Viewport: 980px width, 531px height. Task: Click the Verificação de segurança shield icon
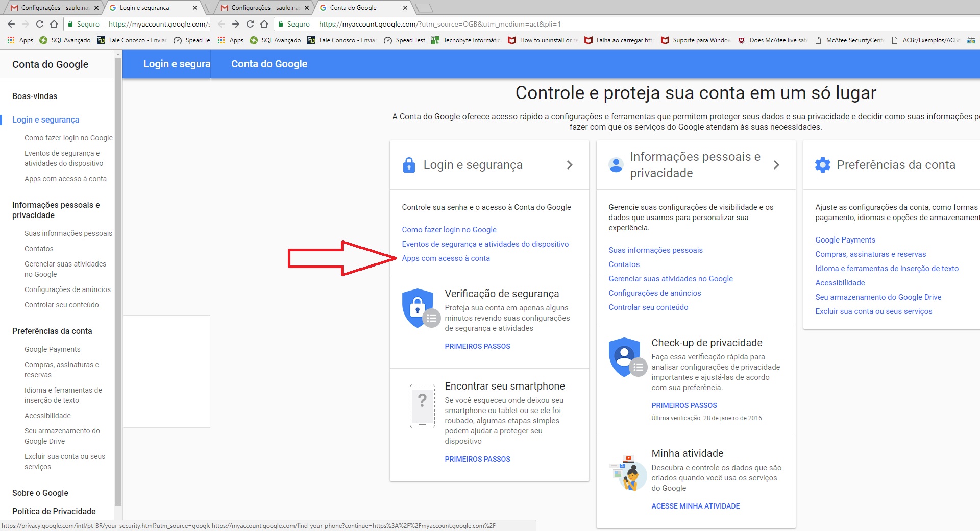(x=419, y=308)
